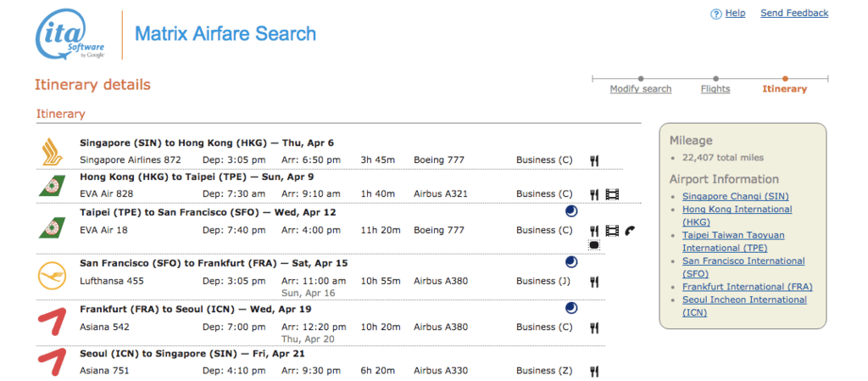Screen dimensions: 868x381
Task: Click the help question mark icon
Action: point(716,14)
